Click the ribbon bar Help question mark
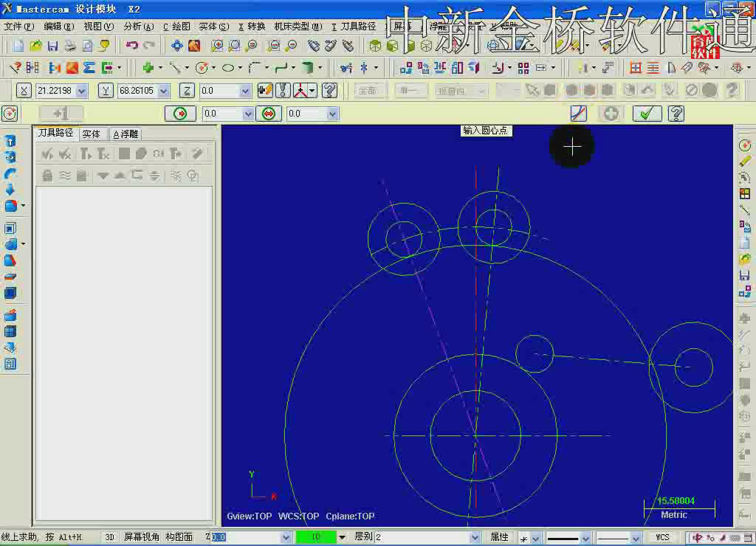The image size is (756, 546). tap(676, 114)
